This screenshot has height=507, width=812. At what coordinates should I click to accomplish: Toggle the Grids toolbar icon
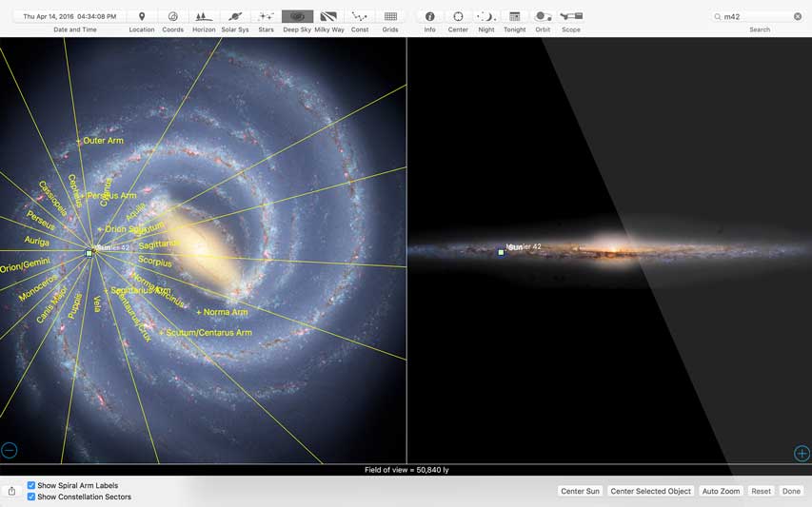pos(390,16)
